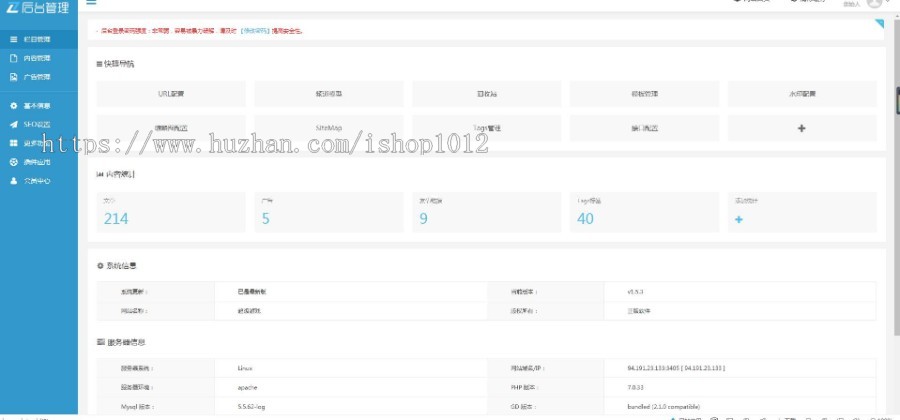The width and height of the screenshot is (900, 420).
Task: Open the Tags管理 shortcut
Action: click(487, 128)
